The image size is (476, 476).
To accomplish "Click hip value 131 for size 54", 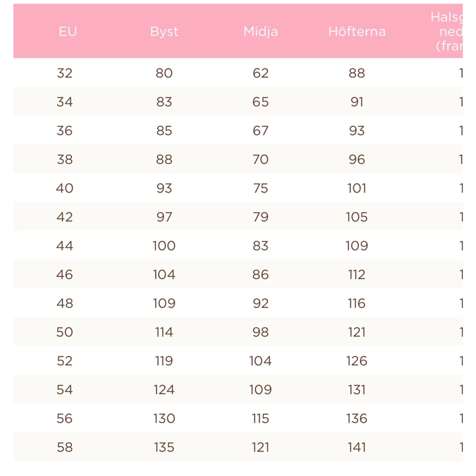I will click(x=357, y=390).
